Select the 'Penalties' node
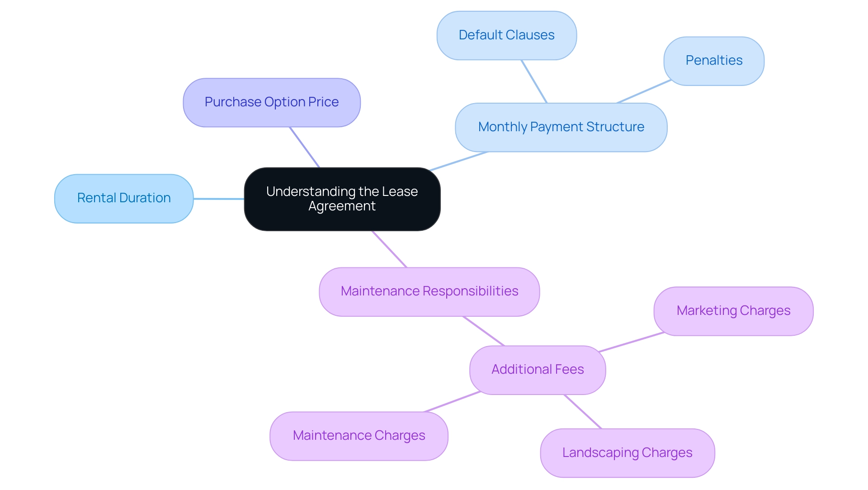Viewport: 868px width, 490px height. pos(712,60)
